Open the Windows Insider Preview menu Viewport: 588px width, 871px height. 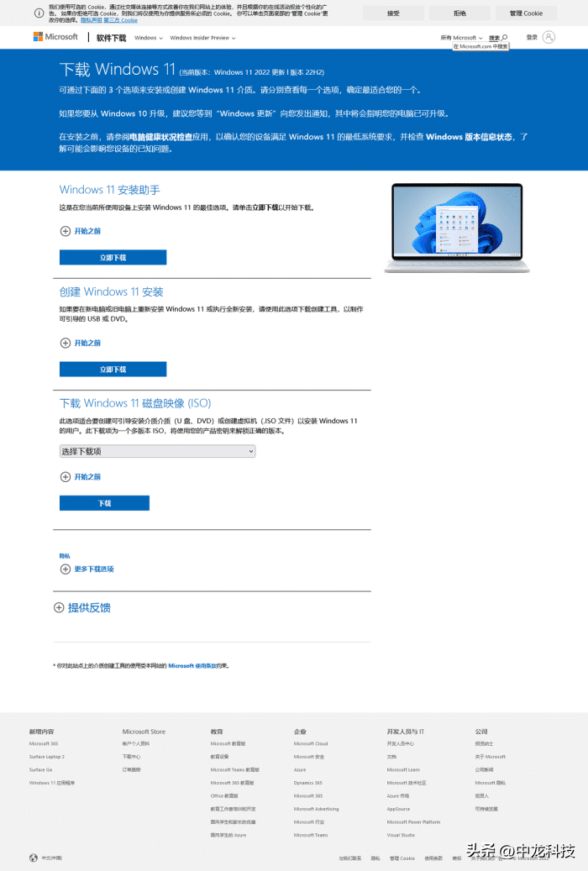(202, 38)
